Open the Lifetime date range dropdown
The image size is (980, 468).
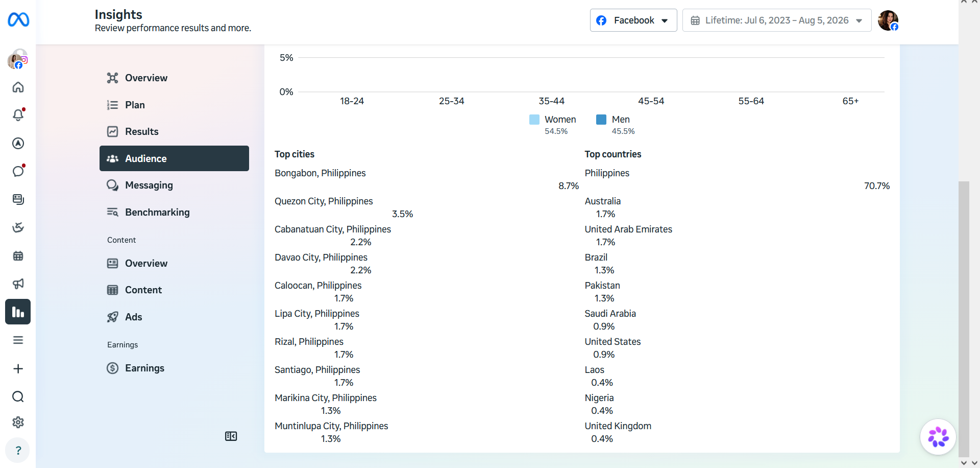coord(777,20)
